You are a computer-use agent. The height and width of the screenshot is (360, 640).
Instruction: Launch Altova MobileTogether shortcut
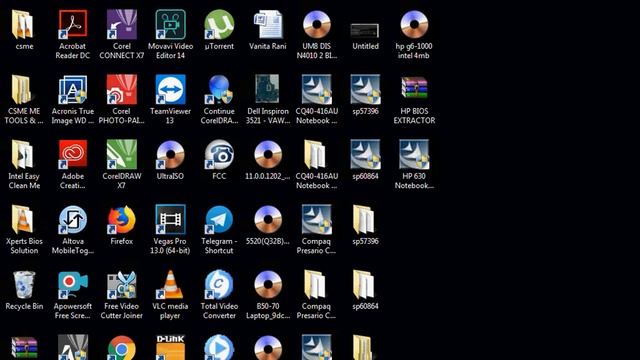tap(73, 220)
